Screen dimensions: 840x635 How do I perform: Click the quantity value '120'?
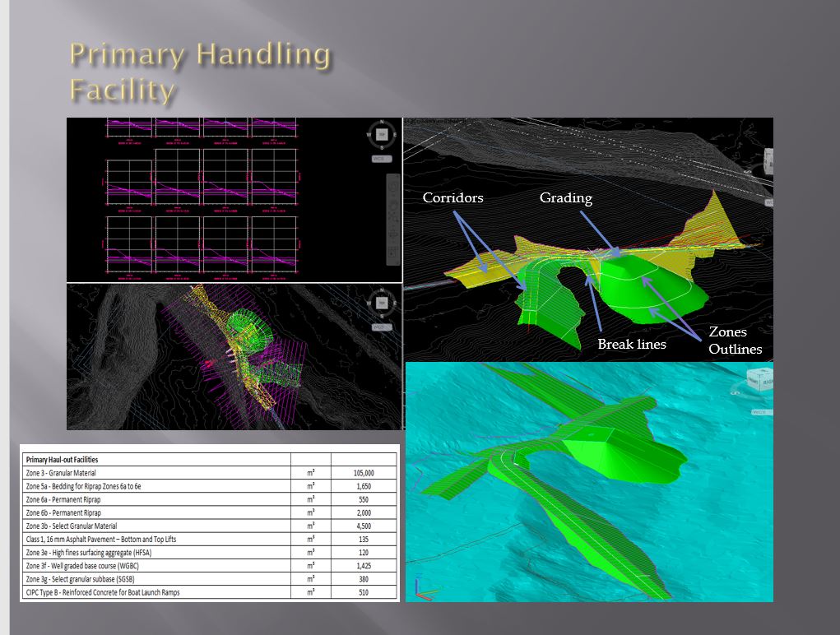(364, 553)
